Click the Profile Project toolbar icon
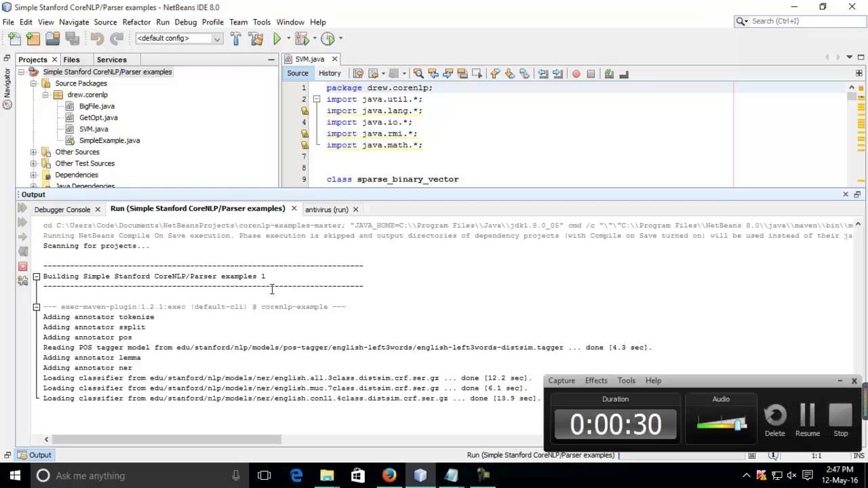Image resolution: width=868 pixels, height=488 pixels. 328,39
